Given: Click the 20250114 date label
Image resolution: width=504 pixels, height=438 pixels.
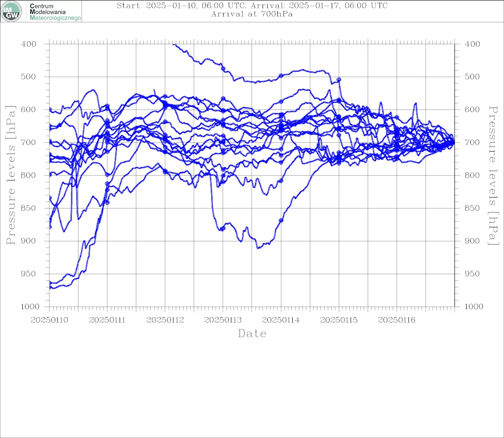Looking at the screenshot, I should tap(281, 320).
